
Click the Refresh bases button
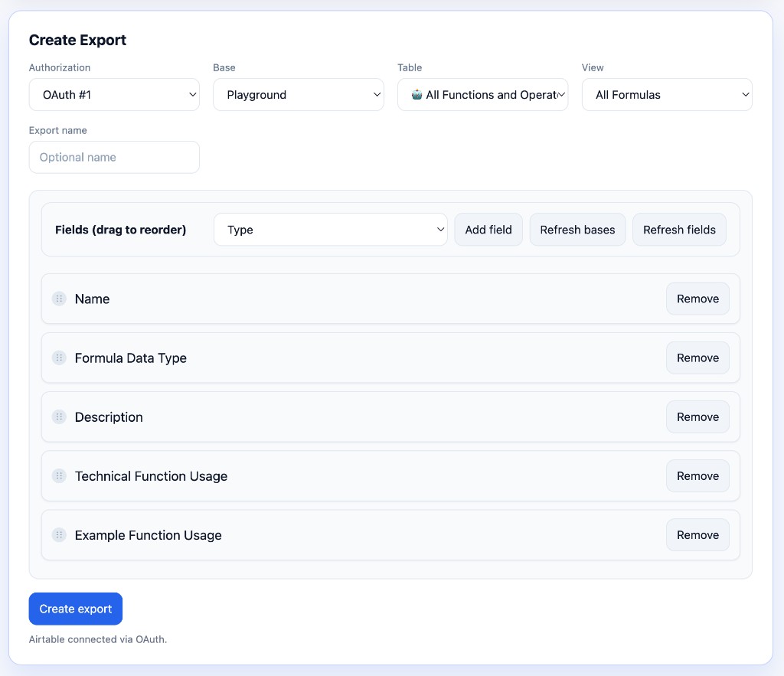tap(577, 229)
